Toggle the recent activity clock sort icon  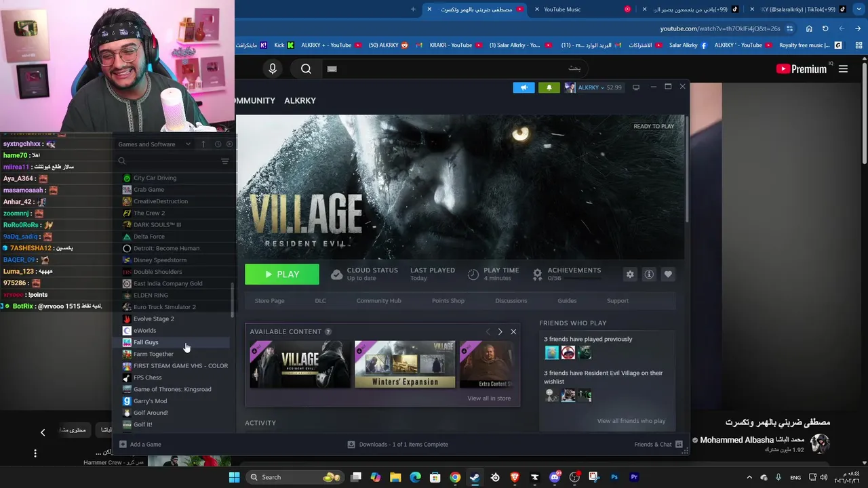[x=218, y=144]
